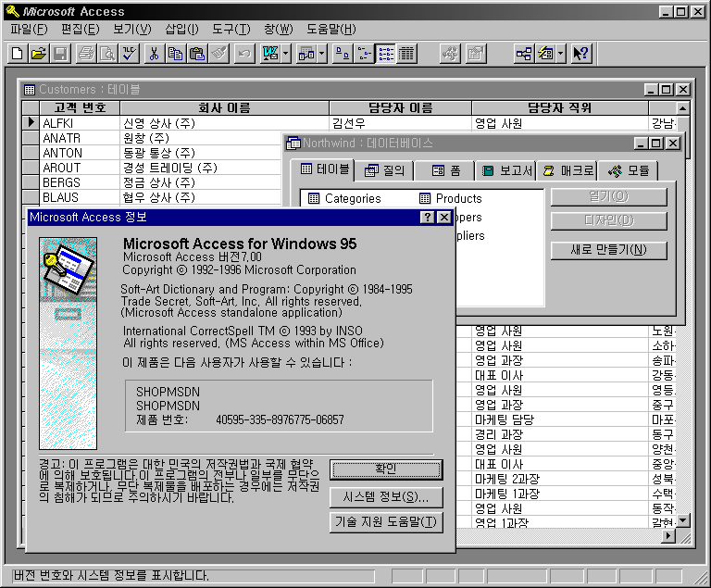
Task: Select the Categories table item
Action: pos(344,199)
